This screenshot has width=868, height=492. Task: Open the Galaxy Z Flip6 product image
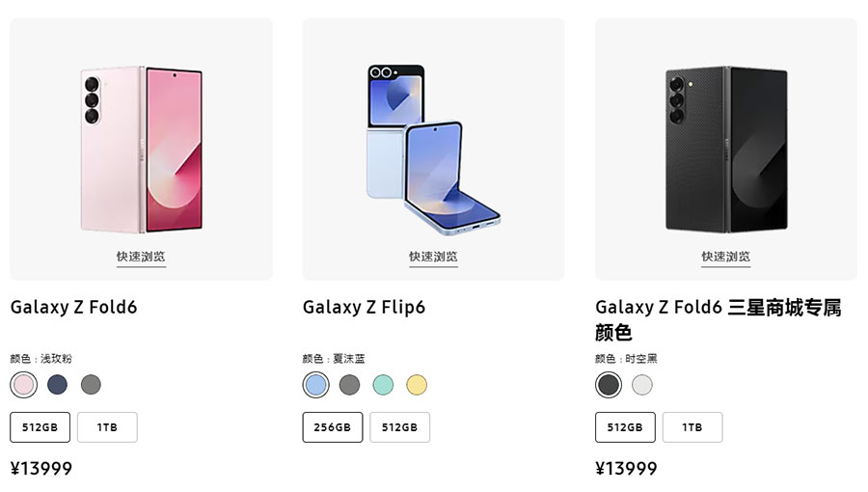(433, 150)
